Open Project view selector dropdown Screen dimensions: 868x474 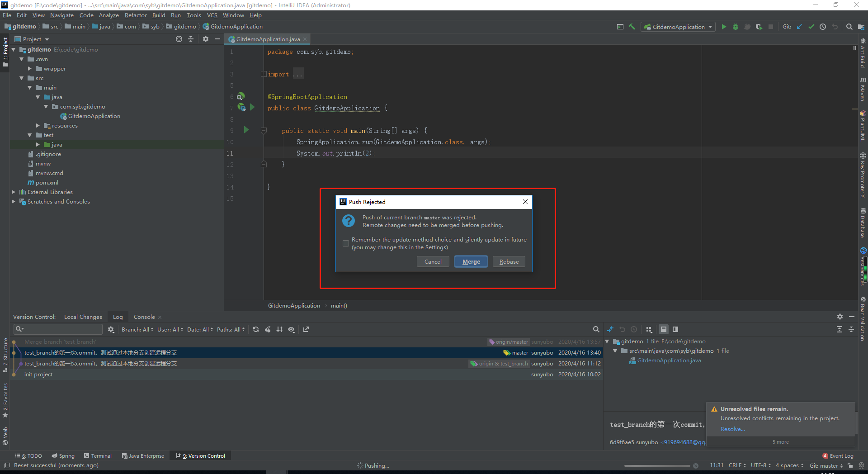(32, 39)
